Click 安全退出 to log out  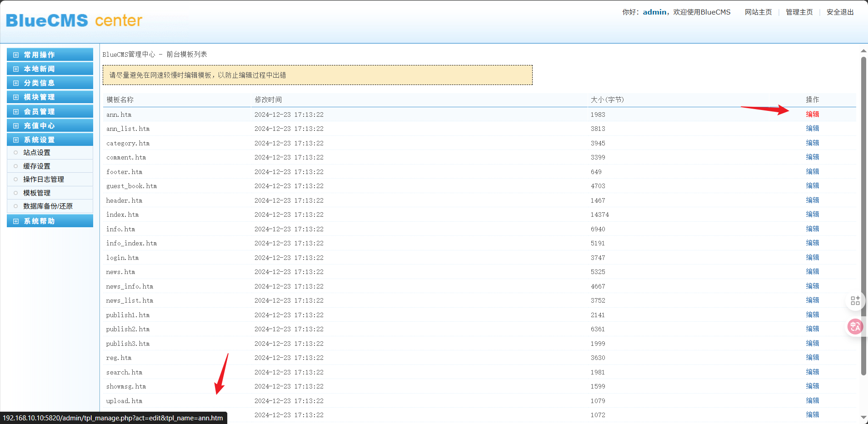840,12
